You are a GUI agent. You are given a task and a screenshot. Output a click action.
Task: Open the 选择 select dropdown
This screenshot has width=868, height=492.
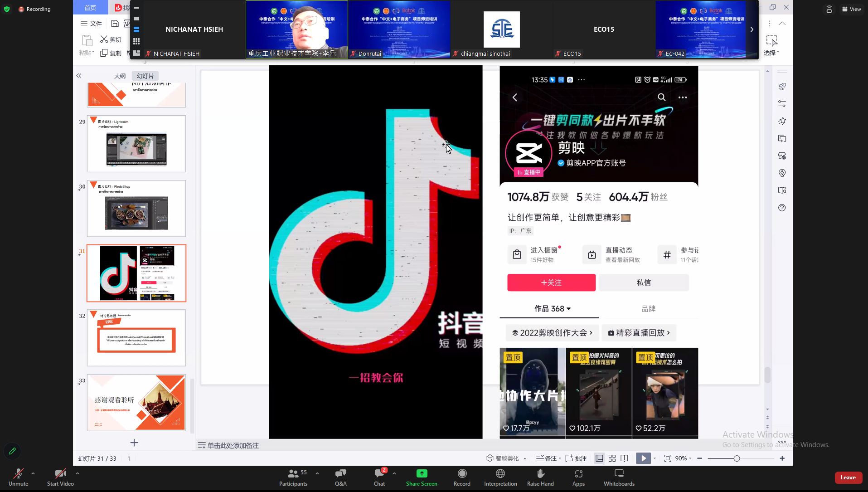tap(771, 45)
